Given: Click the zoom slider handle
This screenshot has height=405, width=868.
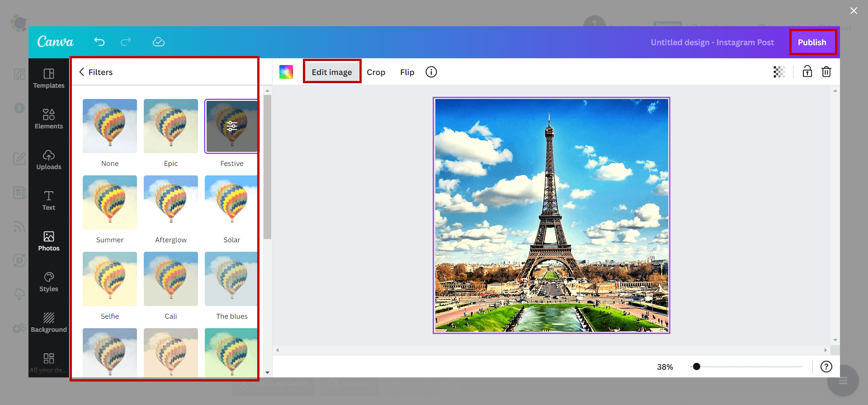Looking at the screenshot, I should pos(697,367).
